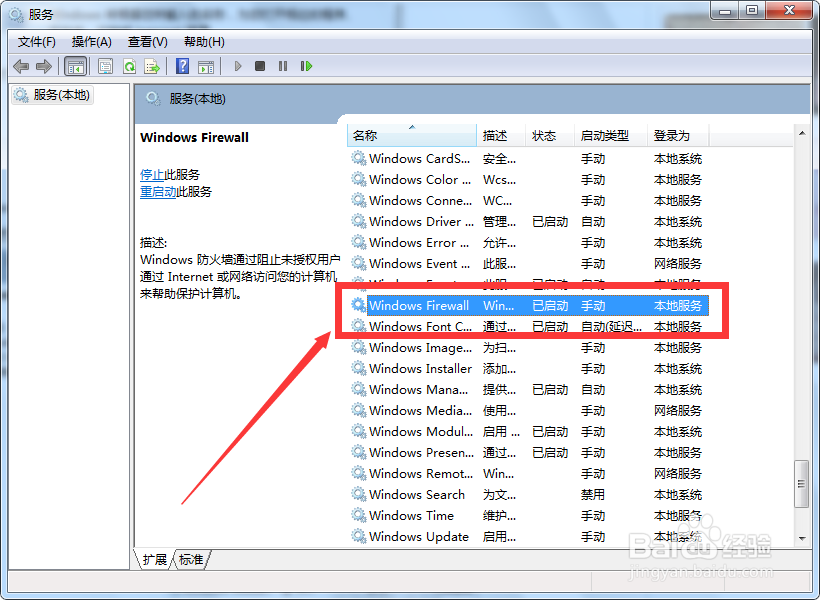This screenshot has width=820, height=600.
Task: Select the Windows Error service row
Action: pyautogui.click(x=528, y=243)
